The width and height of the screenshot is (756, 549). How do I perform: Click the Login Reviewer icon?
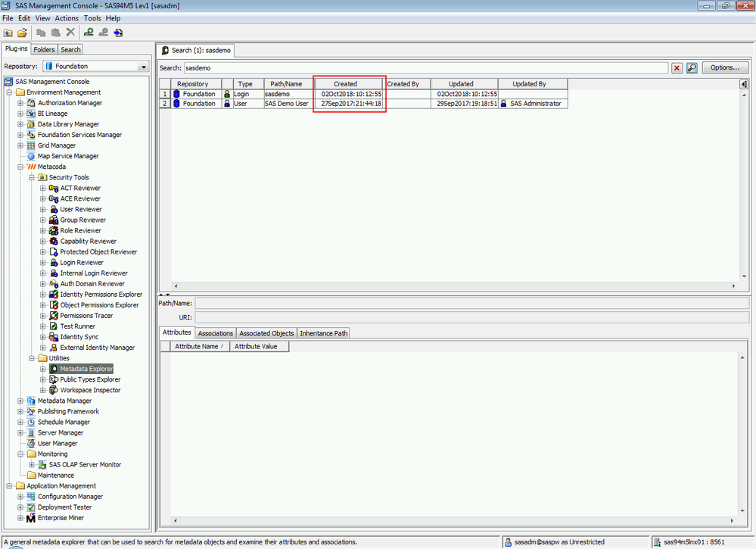pos(54,262)
